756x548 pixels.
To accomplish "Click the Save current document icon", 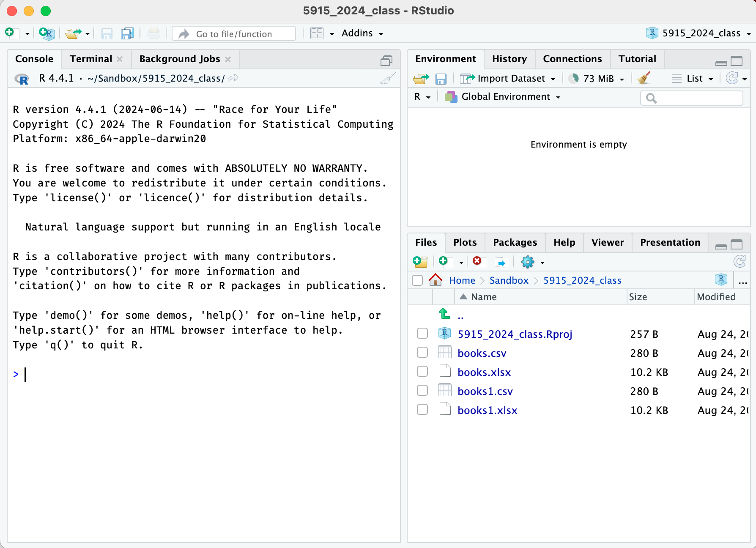I will [x=107, y=33].
